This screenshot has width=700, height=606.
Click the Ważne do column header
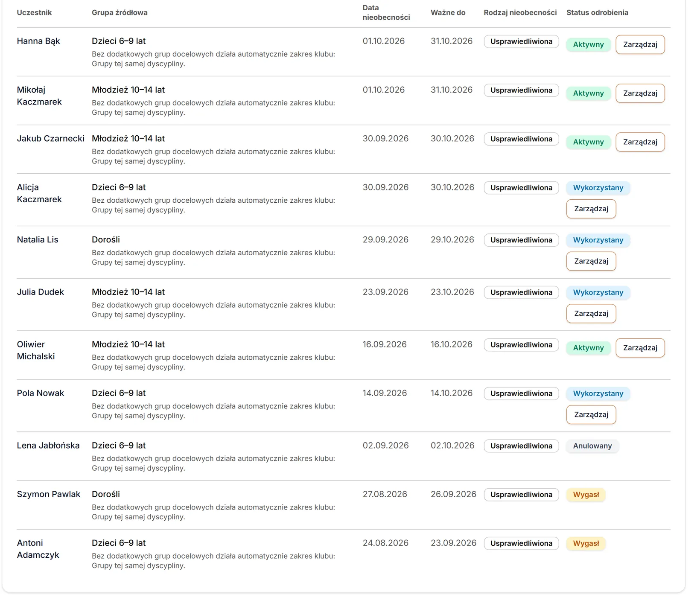448,12
